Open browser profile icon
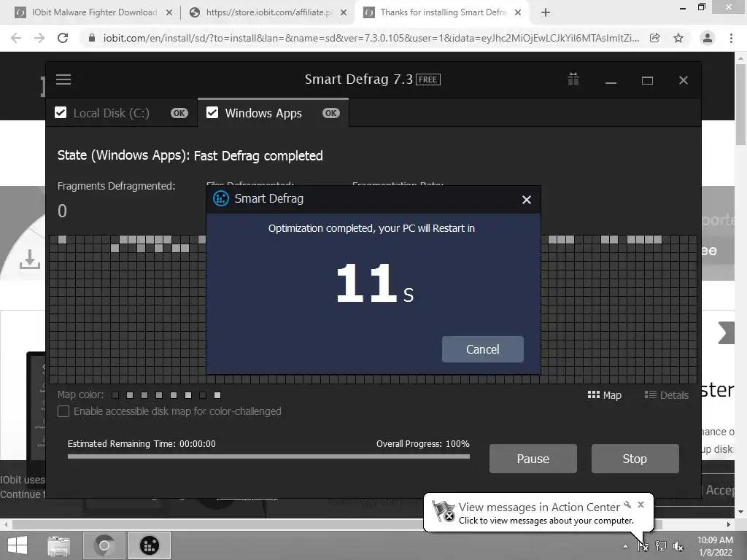 708,38
